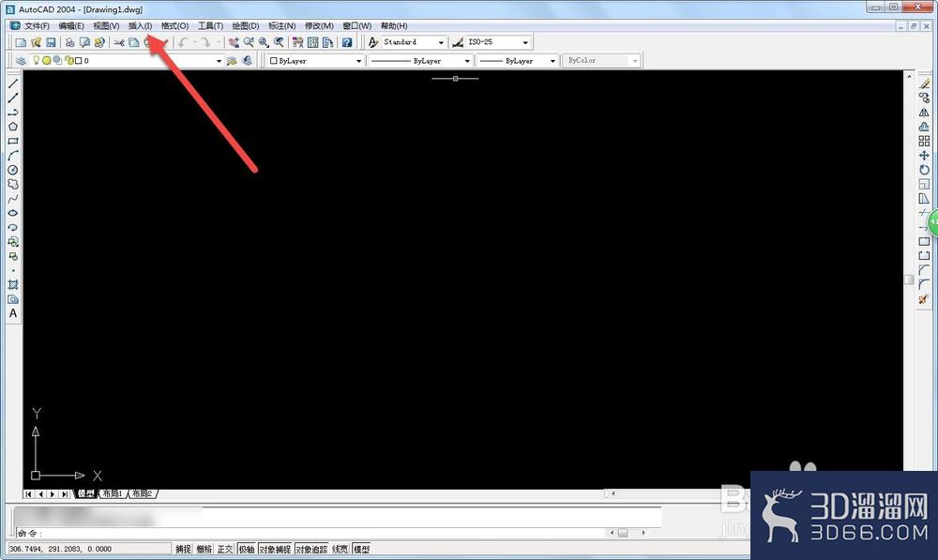This screenshot has height=560, width=938.
Task: Choose the Stretch tool
Action: 924,199
